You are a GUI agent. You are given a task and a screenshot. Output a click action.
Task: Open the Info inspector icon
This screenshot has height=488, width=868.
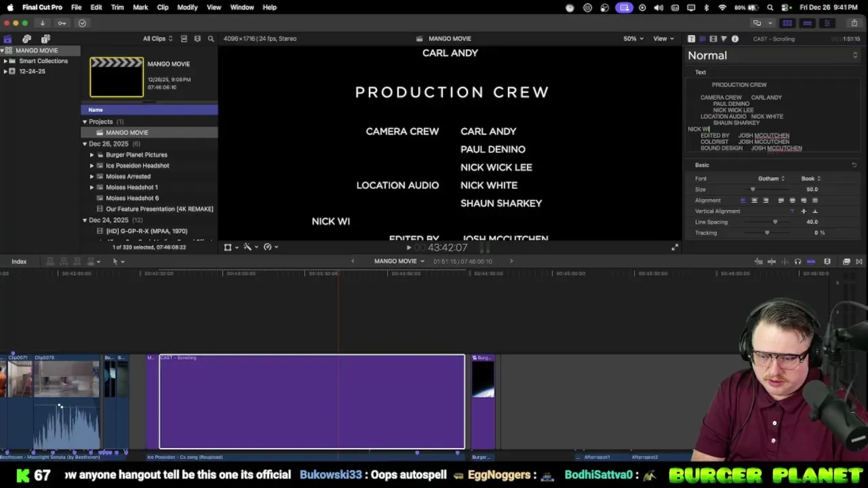pos(735,39)
